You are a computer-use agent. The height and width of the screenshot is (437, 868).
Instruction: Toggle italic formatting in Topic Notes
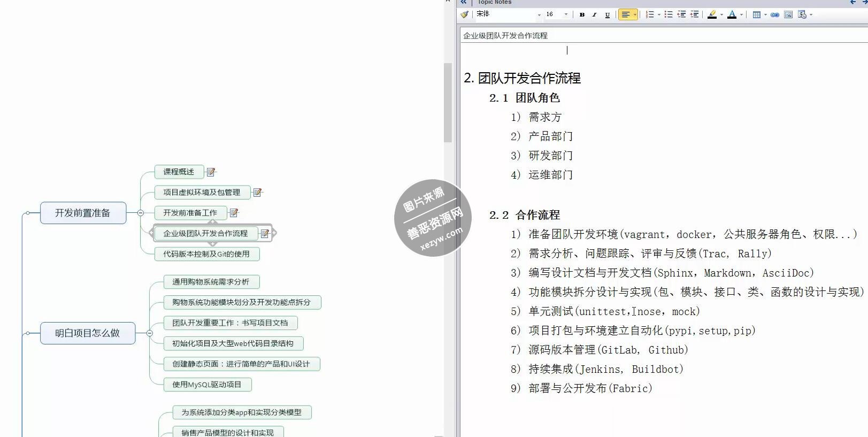pyautogui.click(x=594, y=15)
